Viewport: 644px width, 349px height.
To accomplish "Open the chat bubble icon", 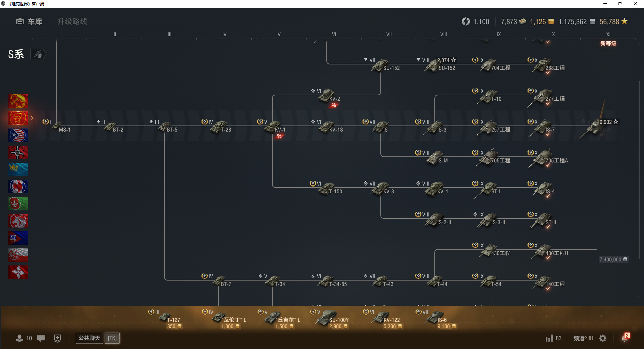I will (x=41, y=338).
